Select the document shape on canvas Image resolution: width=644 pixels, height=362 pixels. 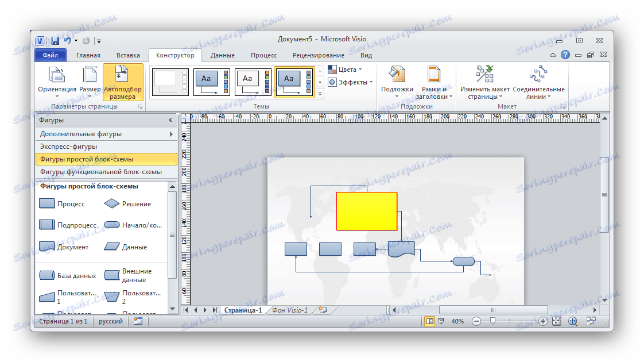coord(401,250)
